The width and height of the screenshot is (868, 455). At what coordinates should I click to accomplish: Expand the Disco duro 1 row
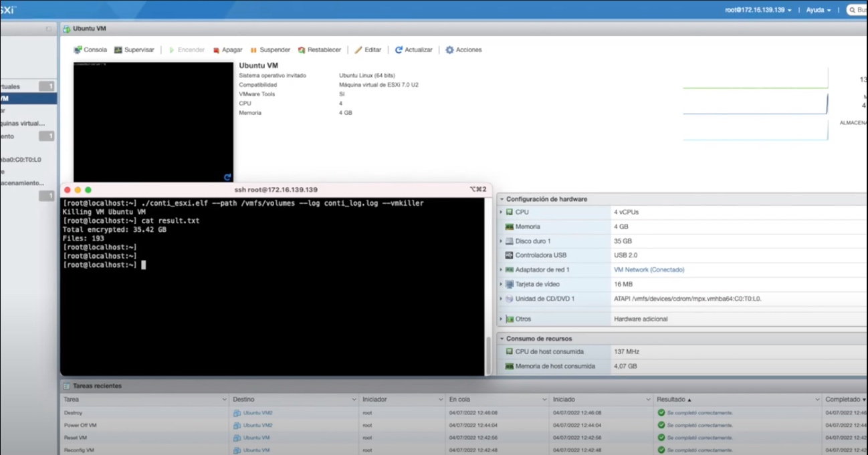pyautogui.click(x=501, y=241)
